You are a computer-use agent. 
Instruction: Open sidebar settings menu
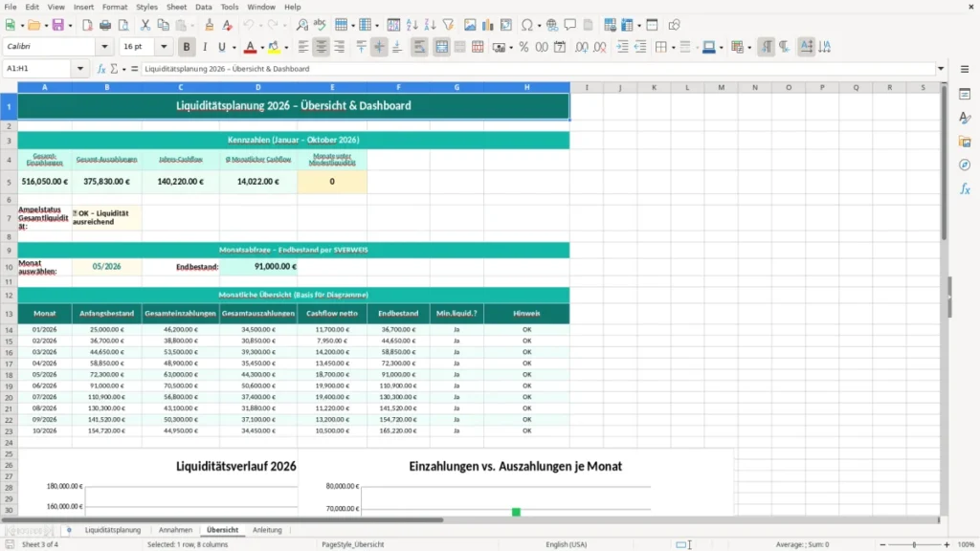pos(965,69)
